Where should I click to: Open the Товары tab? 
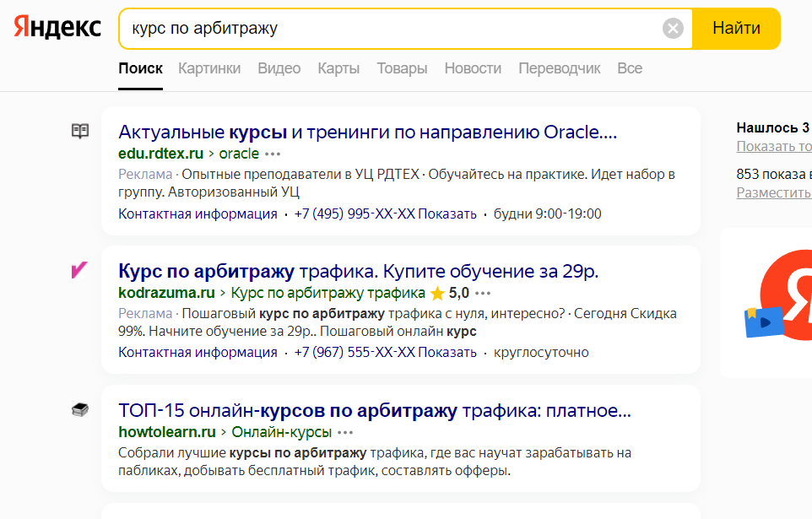pos(402,68)
